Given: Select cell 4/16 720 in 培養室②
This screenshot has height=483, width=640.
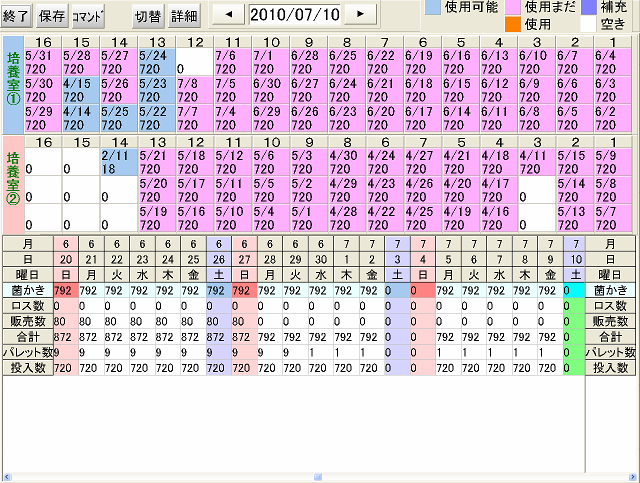Looking at the screenshot, I should [498, 218].
